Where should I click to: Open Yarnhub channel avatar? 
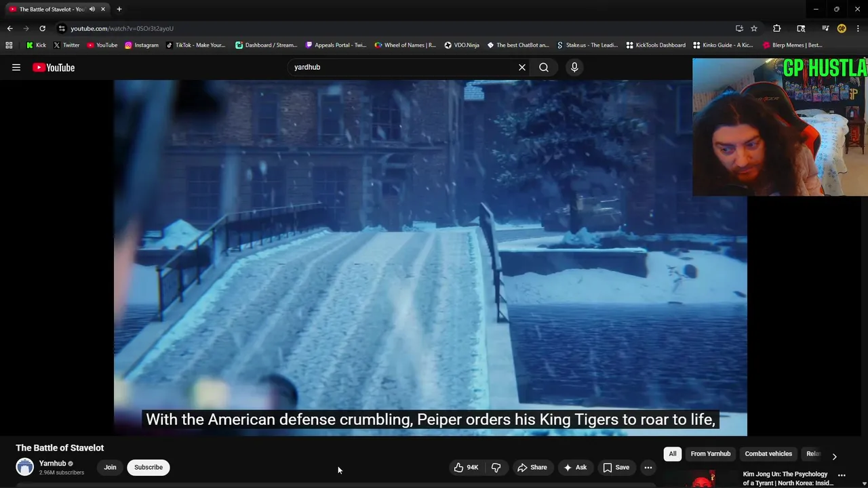coord(25,467)
